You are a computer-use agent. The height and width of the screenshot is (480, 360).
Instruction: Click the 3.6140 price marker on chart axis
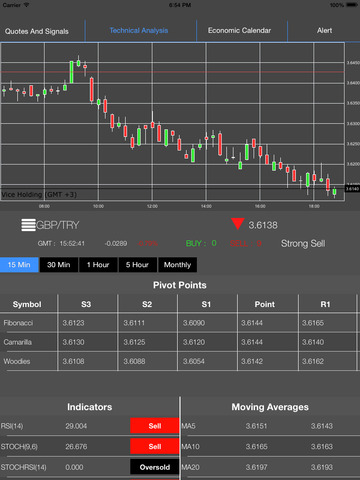[x=352, y=189]
